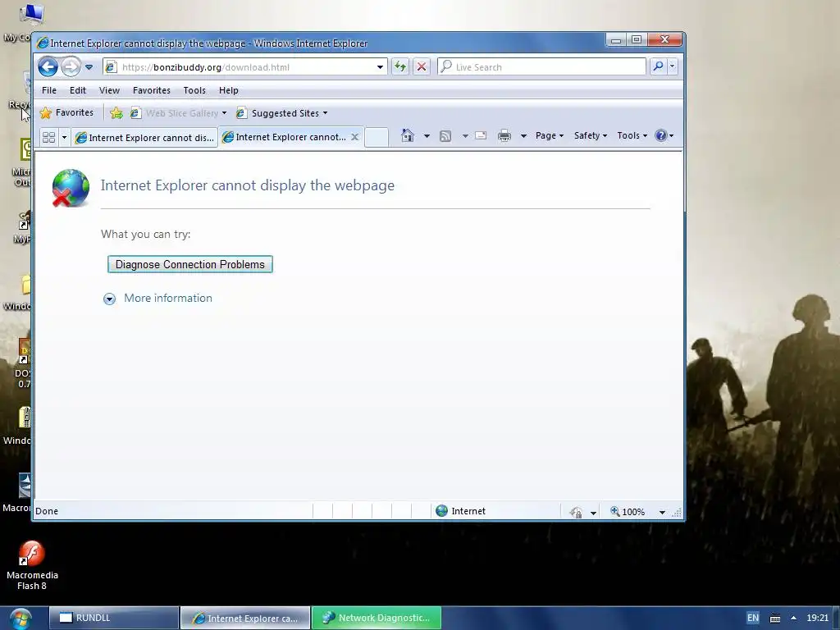Click Diagnose Connection Problems button
Image resolution: width=840 pixels, height=630 pixels.
coord(190,264)
